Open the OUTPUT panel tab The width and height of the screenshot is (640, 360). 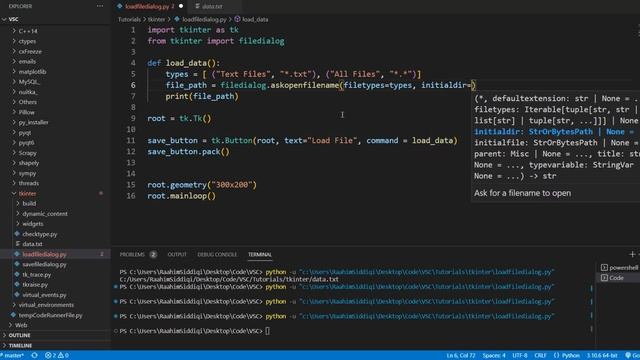pyautogui.click(x=177, y=254)
